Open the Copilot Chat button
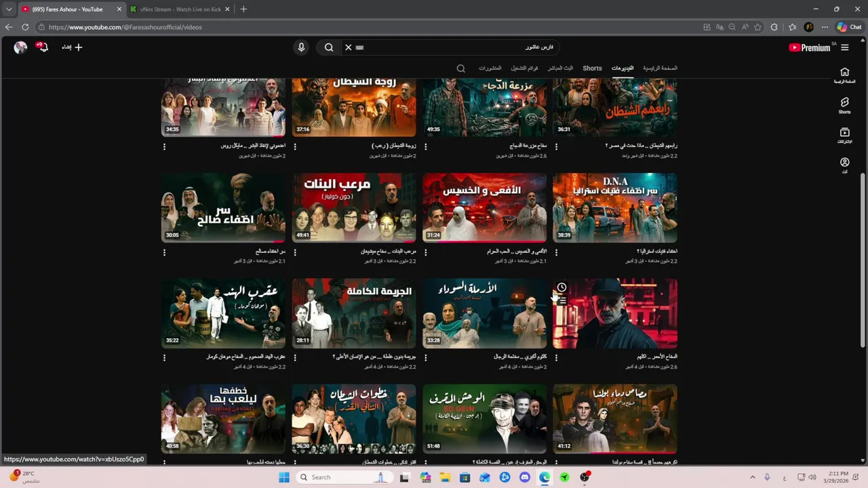 click(x=849, y=27)
